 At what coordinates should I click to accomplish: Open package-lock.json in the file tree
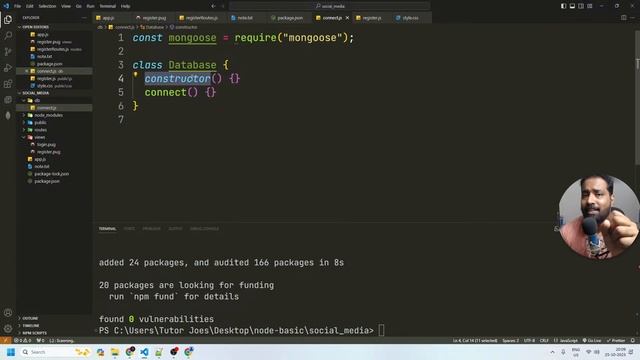coord(51,174)
